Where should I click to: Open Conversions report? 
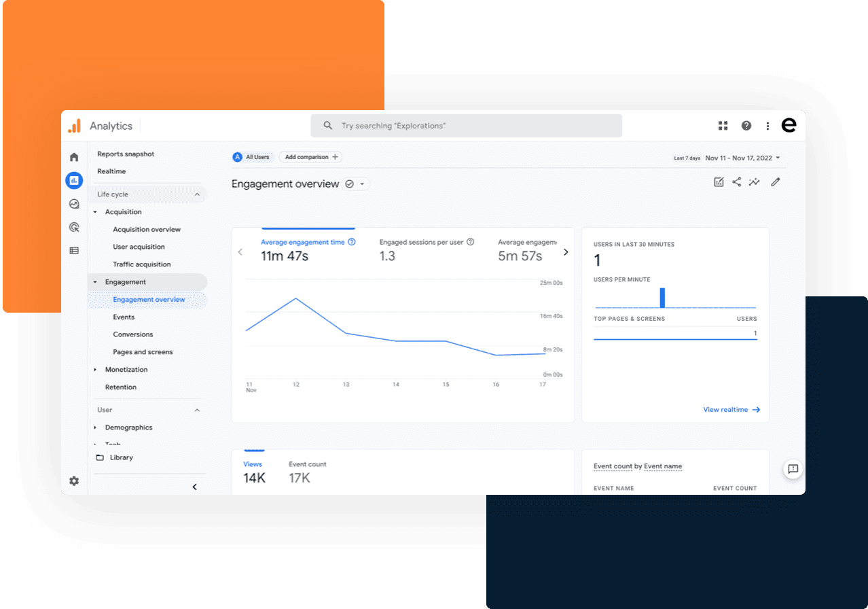[133, 334]
